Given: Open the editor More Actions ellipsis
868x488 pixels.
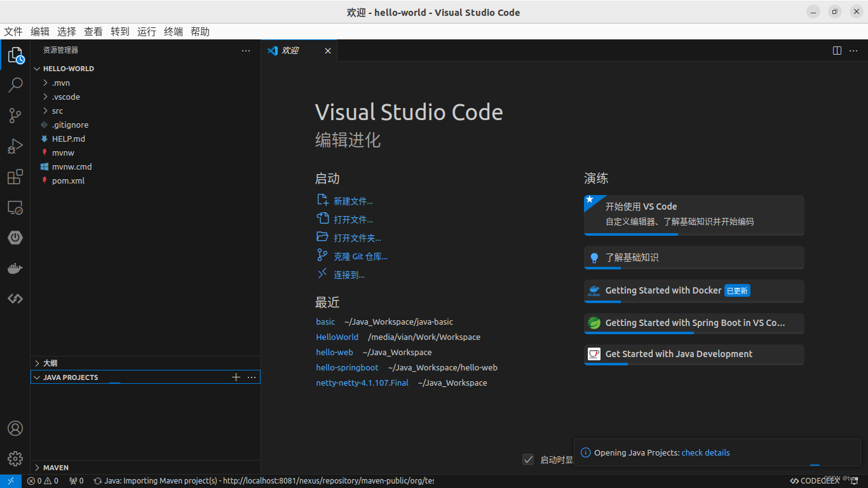Looking at the screenshot, I should point(853,51).
